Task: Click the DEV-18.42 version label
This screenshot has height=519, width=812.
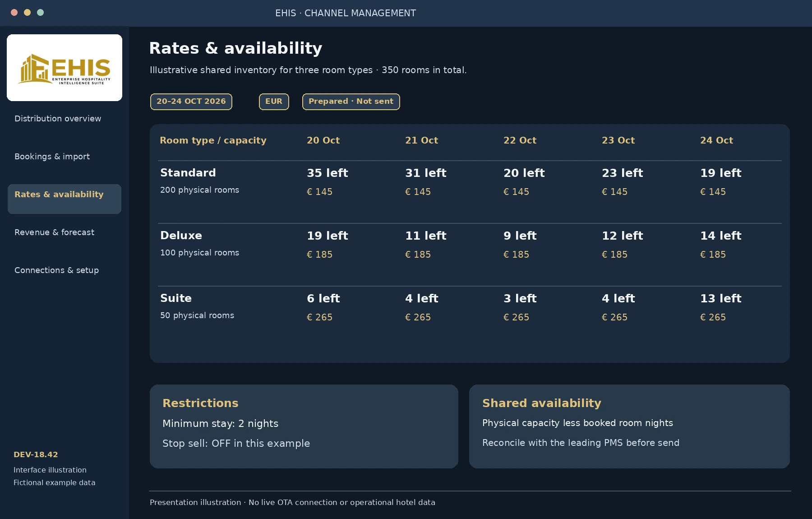Action: (36, 454)
